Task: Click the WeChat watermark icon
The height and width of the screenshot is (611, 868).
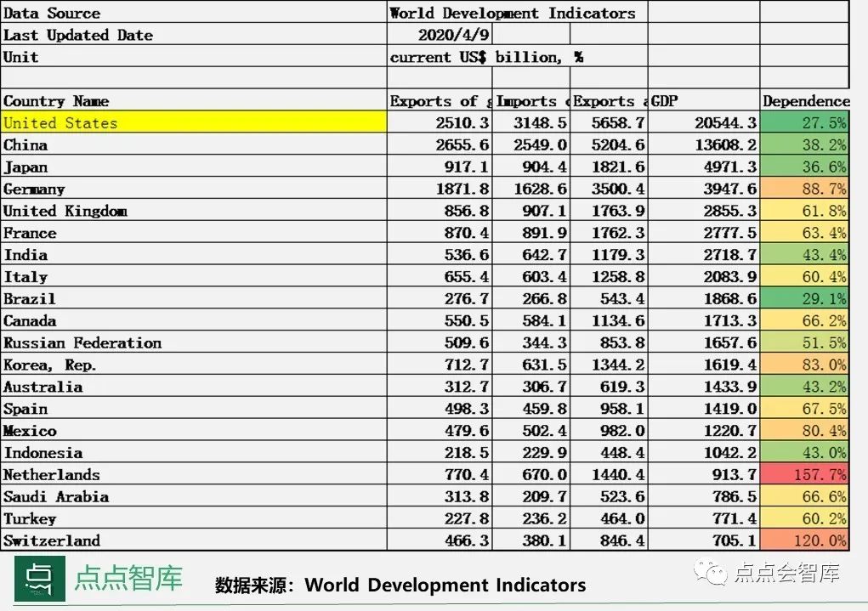Action: (x=711, y=574)
